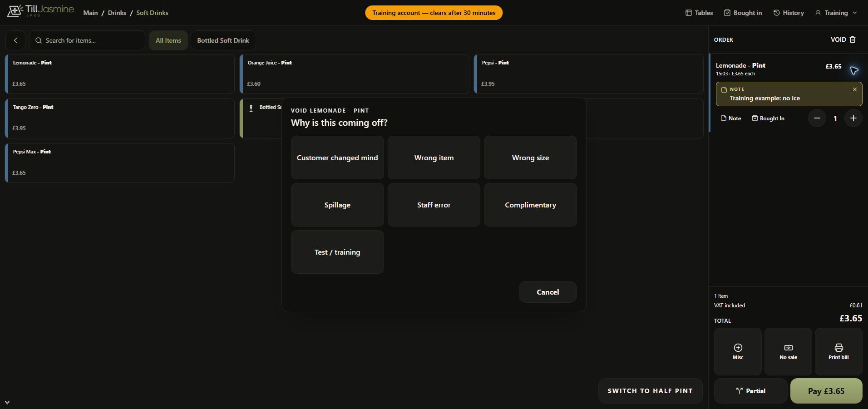Viewport: 868px width, 409px height.
Task: Focus the Search for items field
Action: (x=87, y=40)
